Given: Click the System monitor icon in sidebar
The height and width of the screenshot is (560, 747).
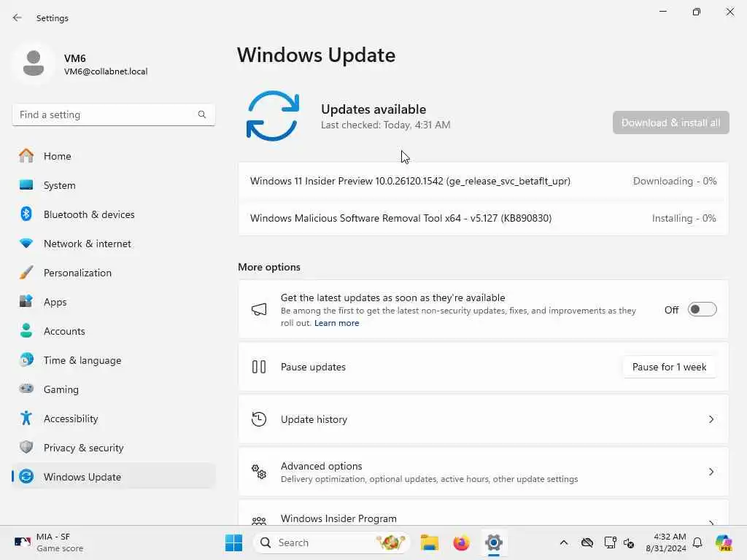Looking at the screenshot, I should pyautogui.click(x=26, y=184).
